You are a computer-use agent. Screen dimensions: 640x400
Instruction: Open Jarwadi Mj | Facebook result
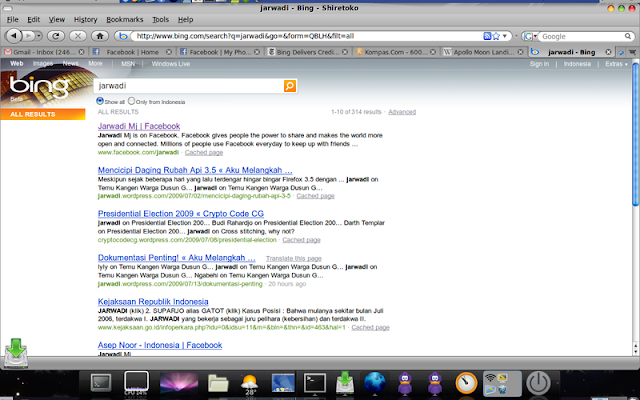[x=139, y=126]
